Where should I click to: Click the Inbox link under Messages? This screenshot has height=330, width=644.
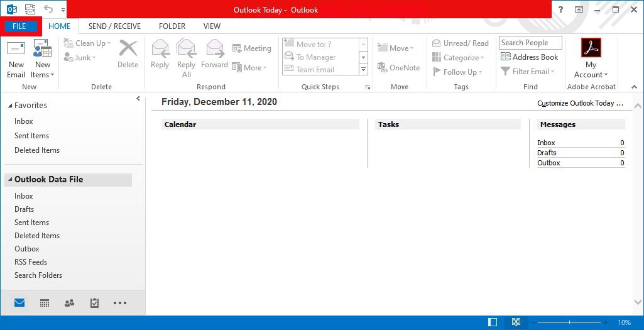pyautogui.click(x=546, y=143)
